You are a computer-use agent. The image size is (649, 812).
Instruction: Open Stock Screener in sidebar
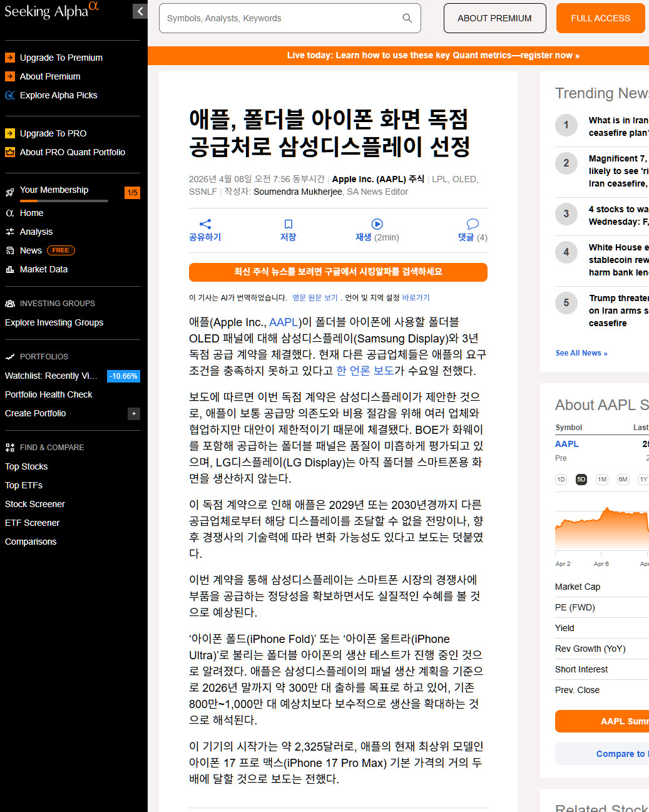[35, 504]
